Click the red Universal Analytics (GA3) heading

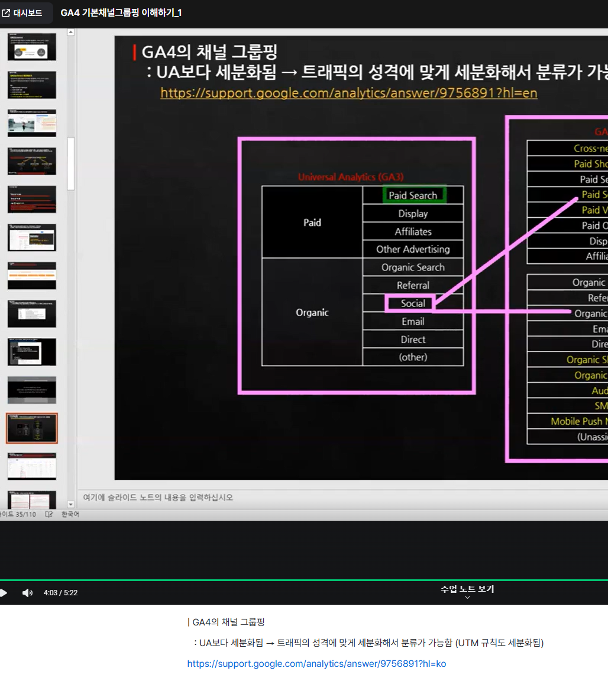click(x=351, y=178)
